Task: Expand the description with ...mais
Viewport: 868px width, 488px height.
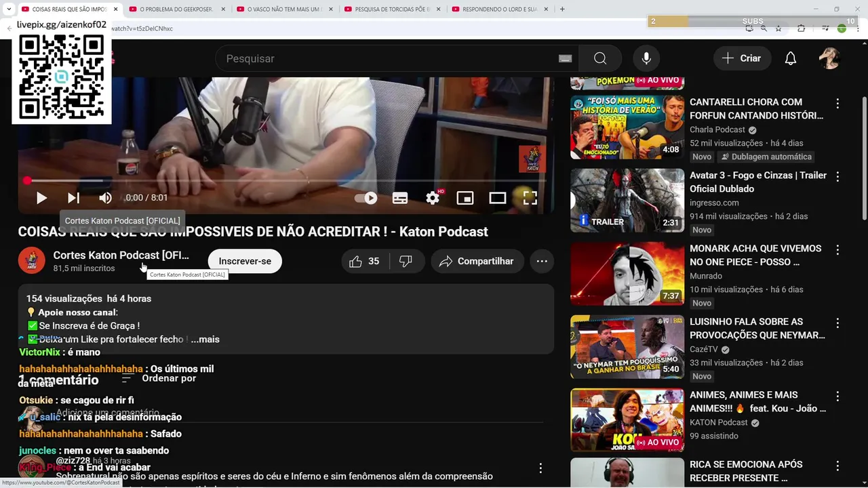Action: (x=205, y=339)
